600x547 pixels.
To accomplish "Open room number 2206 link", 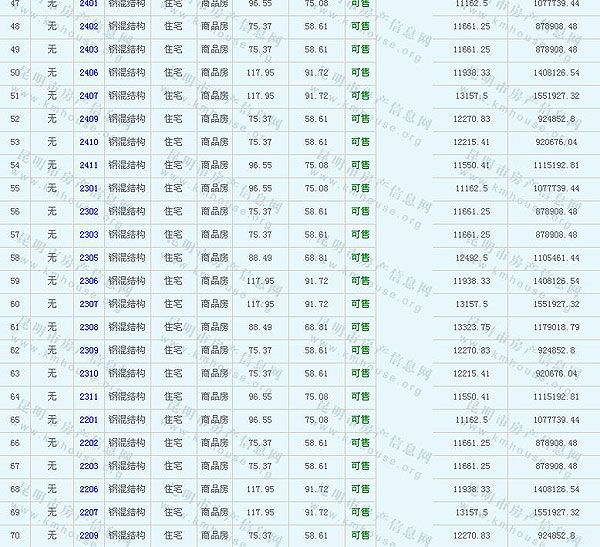I will pyautogui.click(x=89, y=489).
